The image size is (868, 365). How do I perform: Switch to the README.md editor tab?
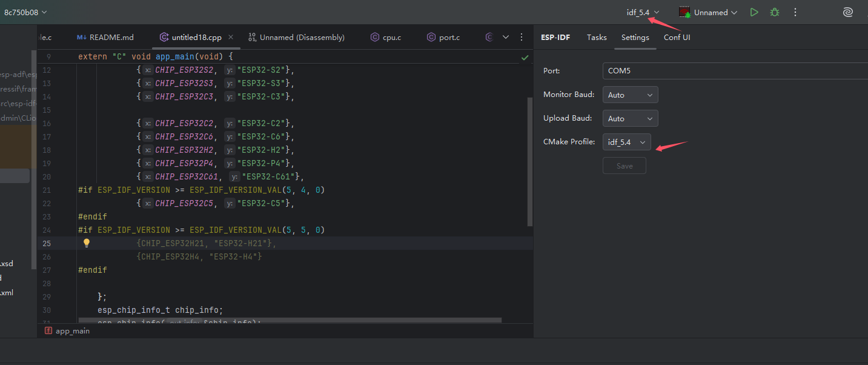105,37
